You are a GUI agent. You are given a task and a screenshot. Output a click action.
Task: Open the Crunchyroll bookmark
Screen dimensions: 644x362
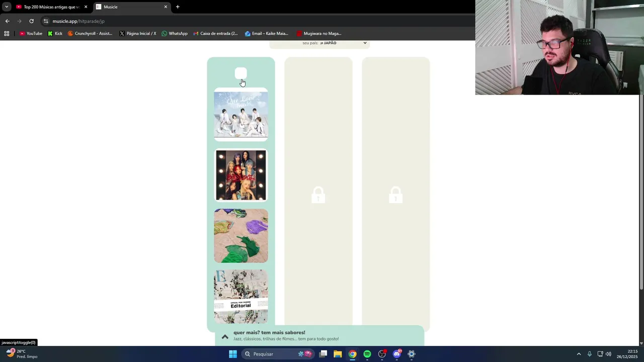click(x=90, y=34)
